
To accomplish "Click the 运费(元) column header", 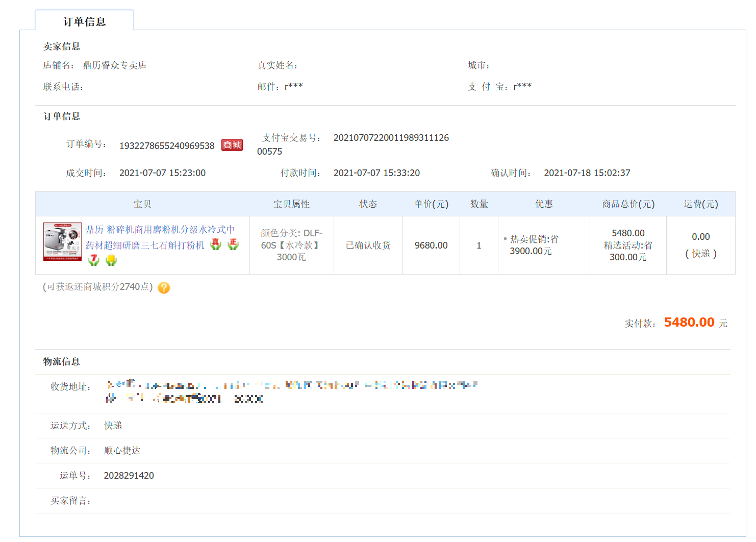I will pyautogui.click(x=701, y=204).
